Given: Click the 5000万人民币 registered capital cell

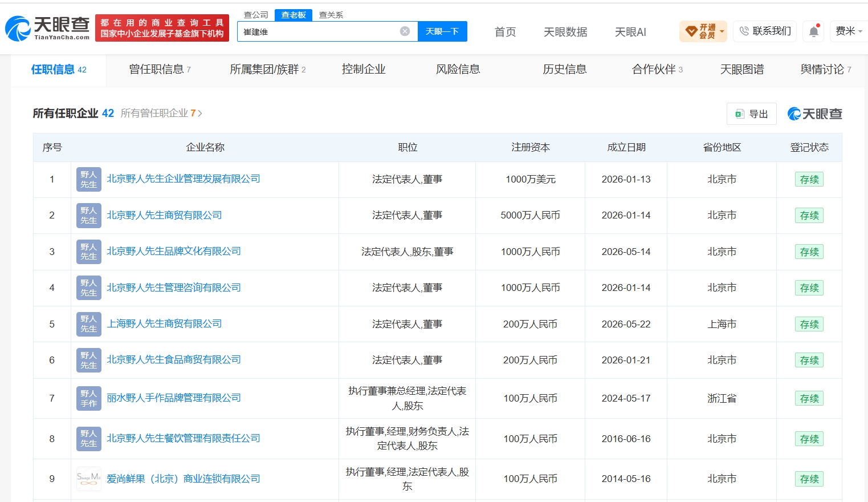Looking at the screenshot, I should click(x=531, y=215).
